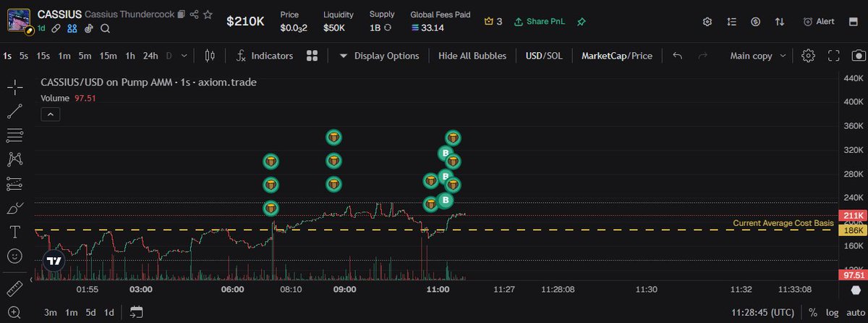Toggle MarketCap/Price display
The height and width of the screenshot is (323, 868).
point(617,56)
